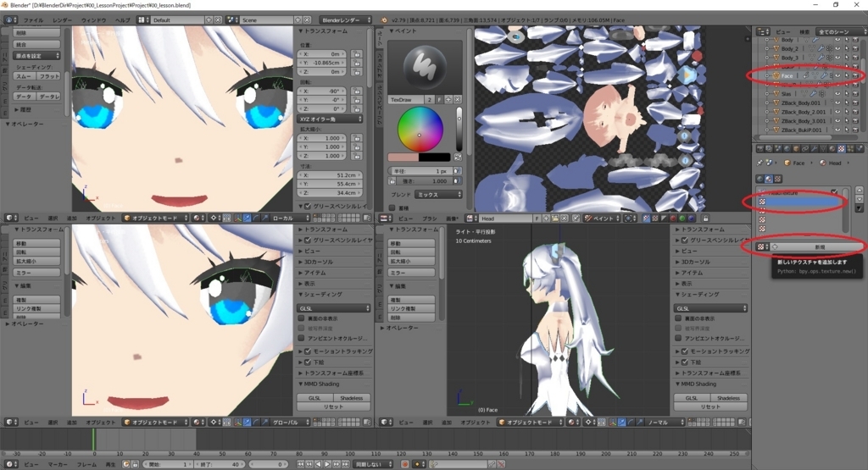Adjust the 強さ brush strength slider
The height and width of the screenshot is (470, 868).
point(424,181)
